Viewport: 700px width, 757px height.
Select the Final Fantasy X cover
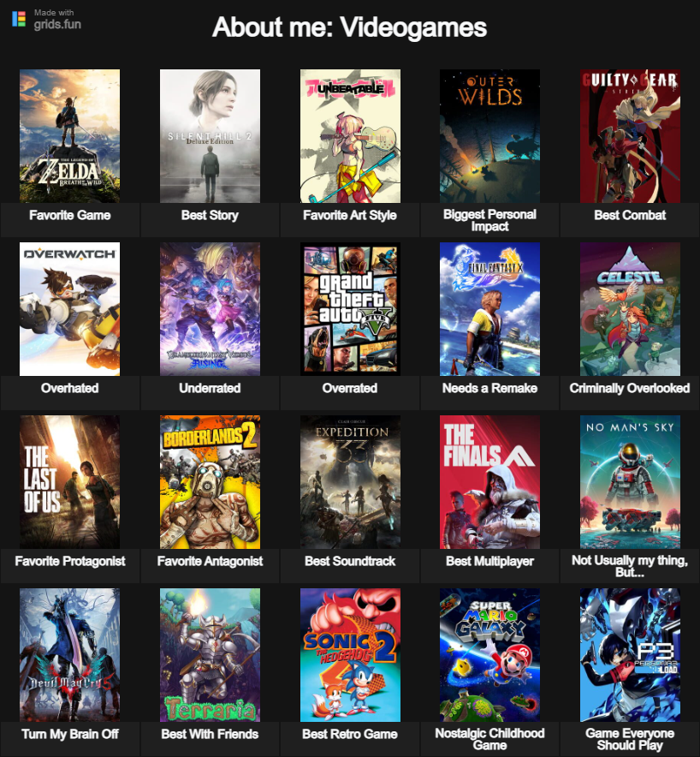489,309
